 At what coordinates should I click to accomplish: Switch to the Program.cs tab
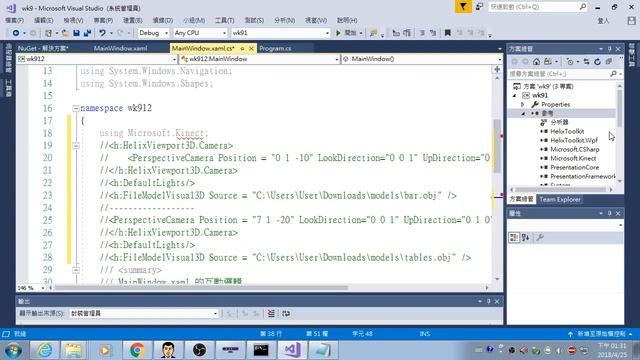click(x=276, y=49)
